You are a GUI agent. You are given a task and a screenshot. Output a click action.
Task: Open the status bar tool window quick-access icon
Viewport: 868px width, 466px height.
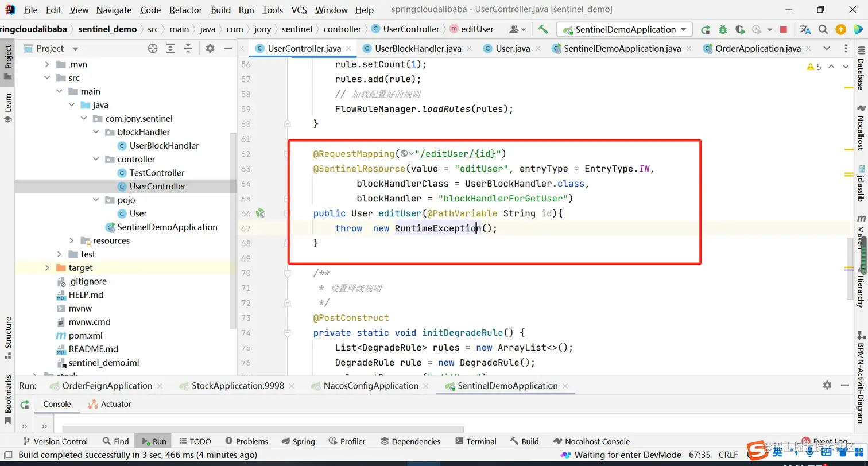(x=9, y=455)
